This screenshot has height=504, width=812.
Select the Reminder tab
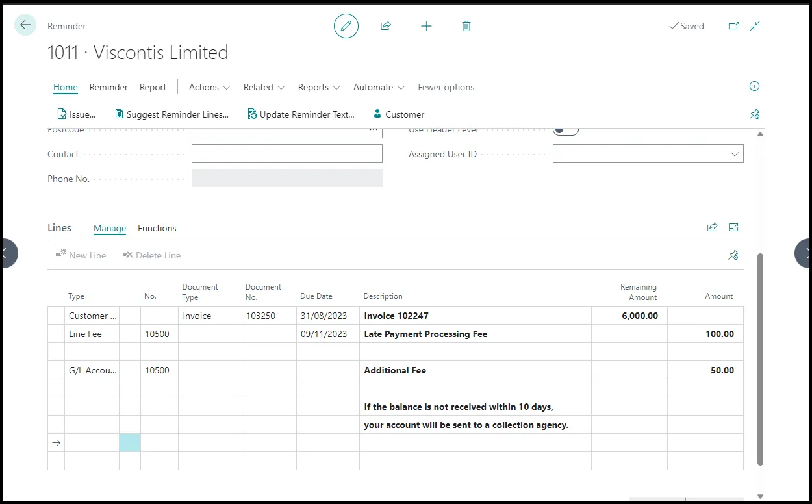(x=108, y=87)
